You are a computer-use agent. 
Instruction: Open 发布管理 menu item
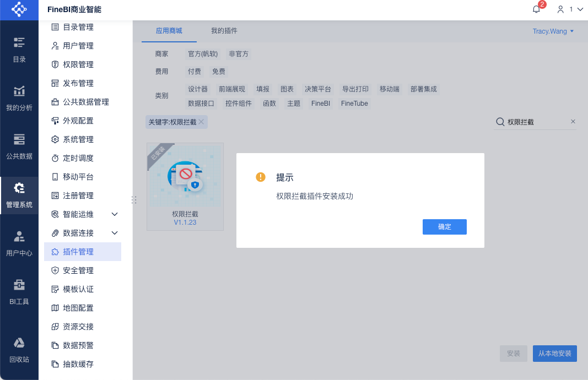coord(83,83)
